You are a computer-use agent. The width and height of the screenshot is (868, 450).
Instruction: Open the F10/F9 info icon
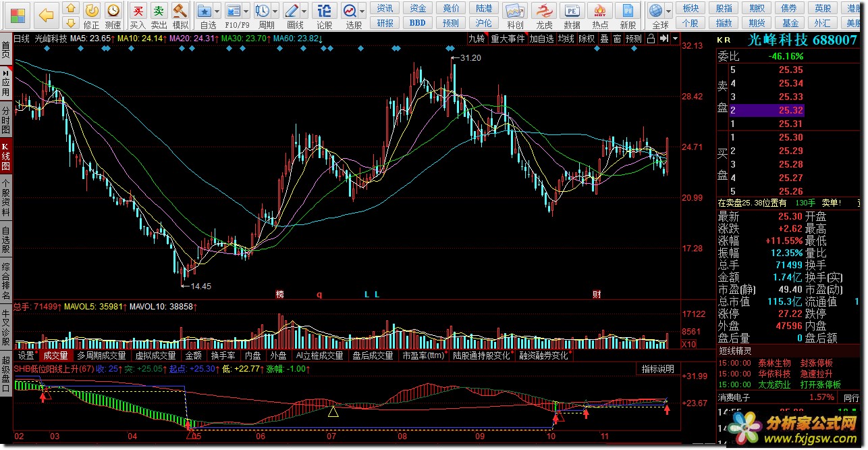point(234,11)
